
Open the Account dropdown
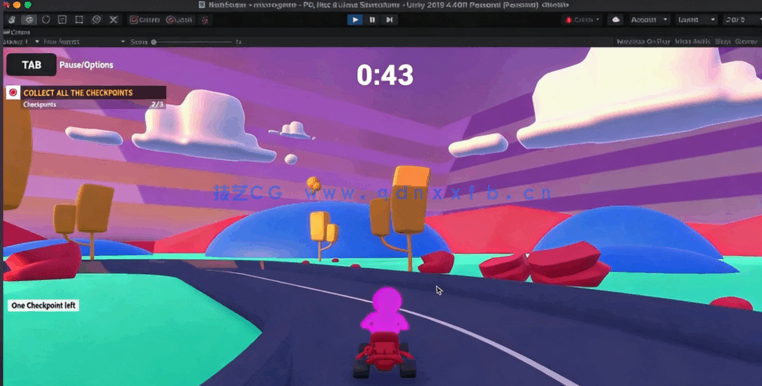point(649,20)
